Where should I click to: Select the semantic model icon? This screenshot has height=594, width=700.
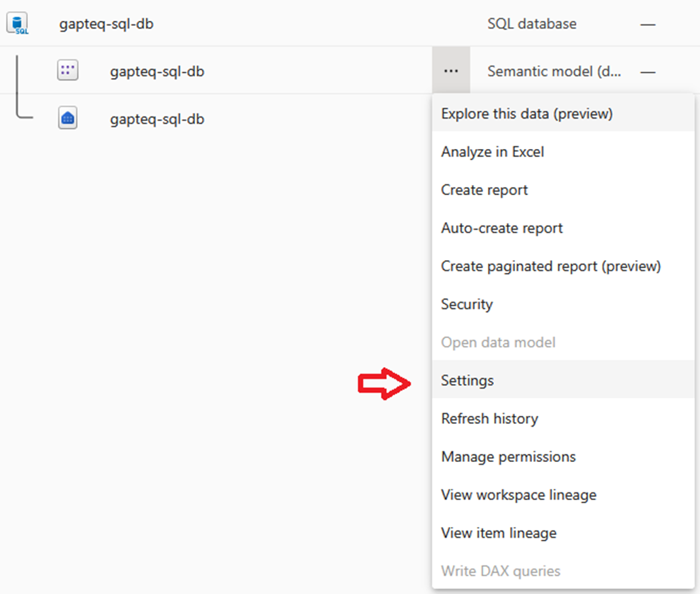(x=68, y=70)
